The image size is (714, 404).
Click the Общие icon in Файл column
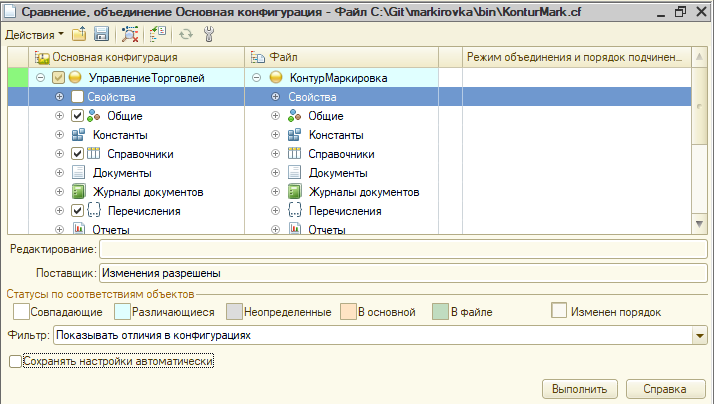click(x=295, y=116)
